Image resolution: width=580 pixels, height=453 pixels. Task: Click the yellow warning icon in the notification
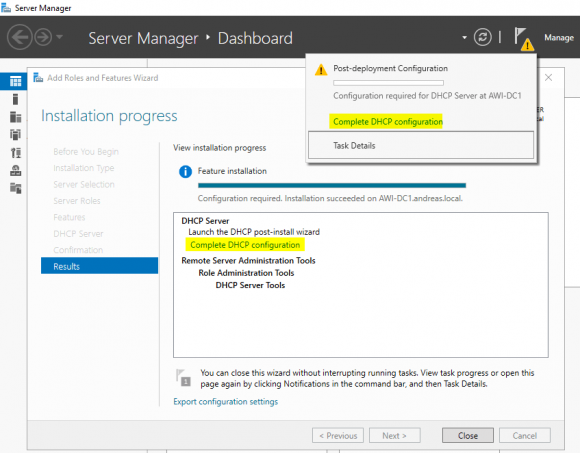tap(321, 69)
